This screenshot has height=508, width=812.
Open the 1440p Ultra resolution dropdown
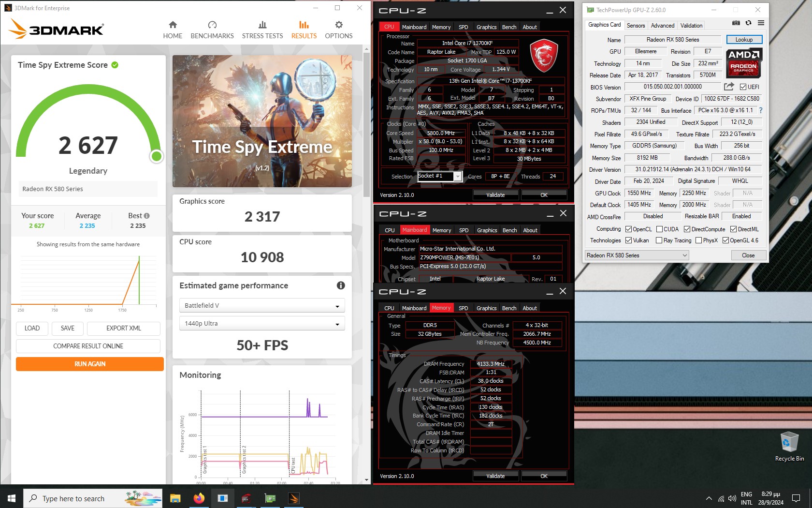262,323
